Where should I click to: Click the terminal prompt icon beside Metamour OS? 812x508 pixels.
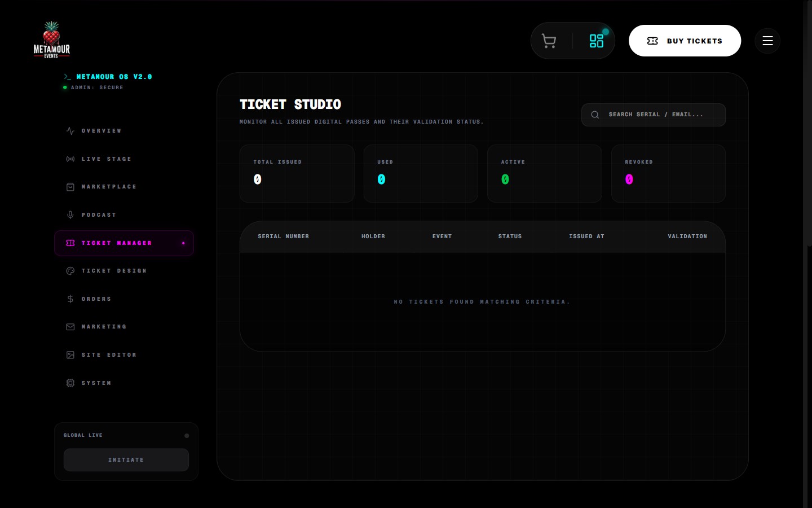(68, 77)
